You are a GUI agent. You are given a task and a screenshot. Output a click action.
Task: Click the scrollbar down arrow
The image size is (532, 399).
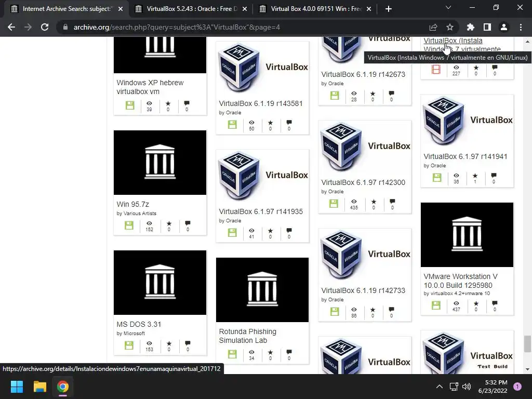coord(527,369)
